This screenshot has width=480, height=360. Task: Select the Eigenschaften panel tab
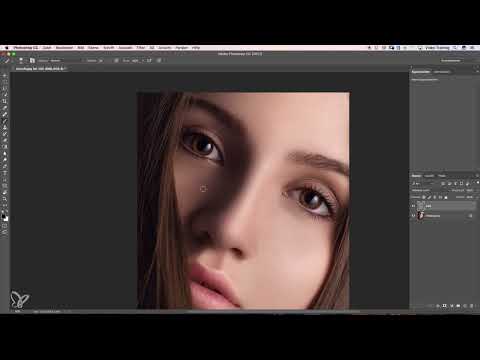tap(421, 72)
